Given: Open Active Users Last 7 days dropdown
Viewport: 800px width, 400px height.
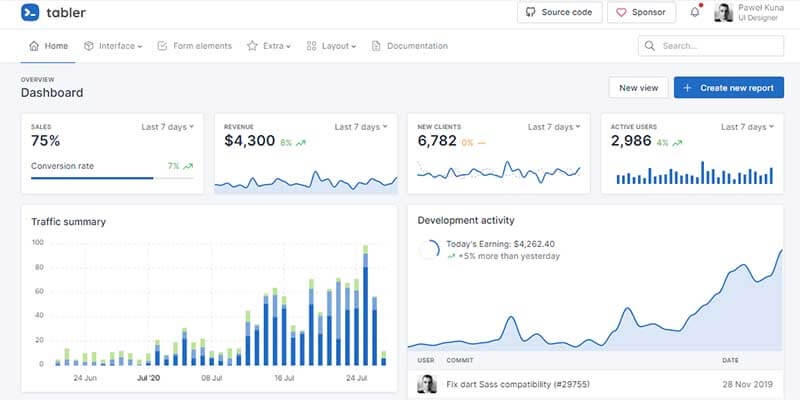Looking at the screenshot, I should click(x=746, y=127).
